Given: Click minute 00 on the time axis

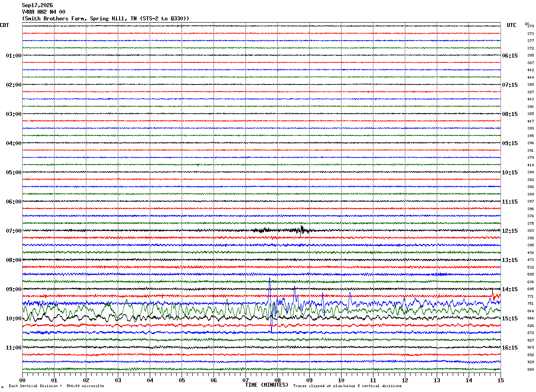Looking at the screenshot, I should (x=22, y=380).
